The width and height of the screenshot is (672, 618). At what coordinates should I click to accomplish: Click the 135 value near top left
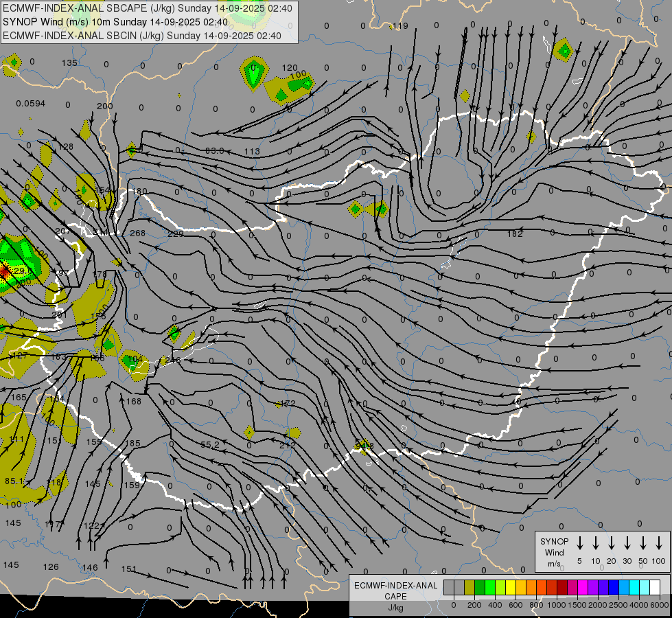pos(69,63)
